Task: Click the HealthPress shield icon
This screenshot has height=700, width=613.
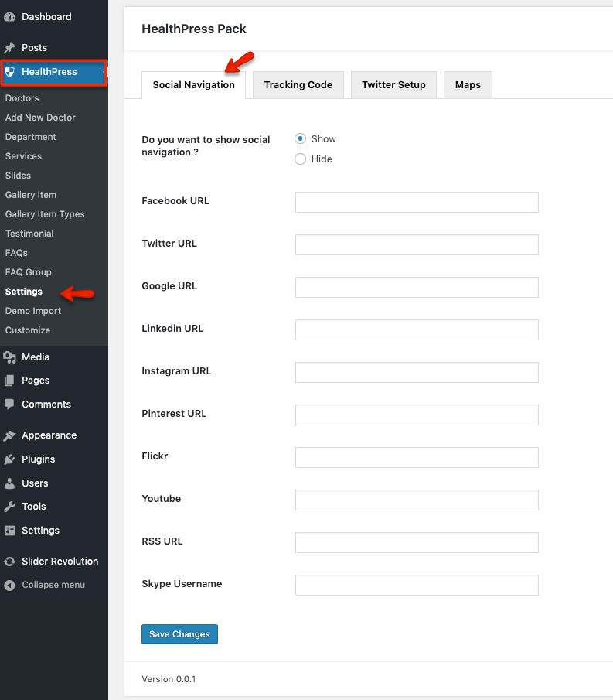Action: 9,72
